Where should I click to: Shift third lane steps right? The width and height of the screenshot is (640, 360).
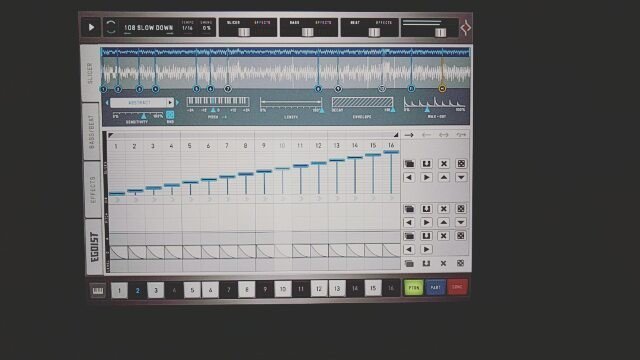tap(426, 249)
